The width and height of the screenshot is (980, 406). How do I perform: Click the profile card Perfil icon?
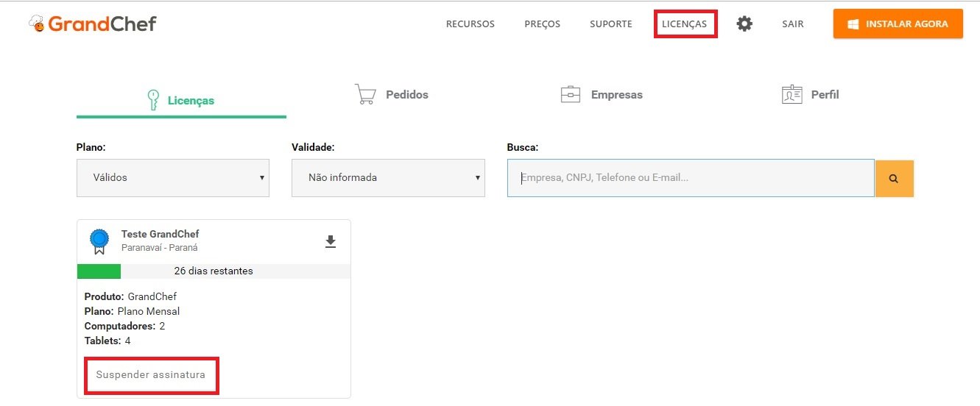792,94
